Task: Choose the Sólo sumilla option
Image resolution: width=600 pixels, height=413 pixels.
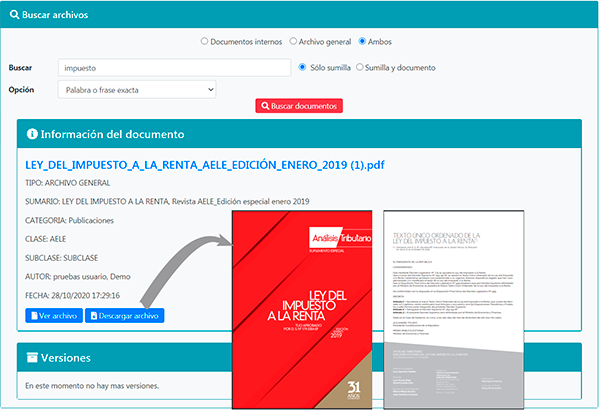Action: (302, 67)
